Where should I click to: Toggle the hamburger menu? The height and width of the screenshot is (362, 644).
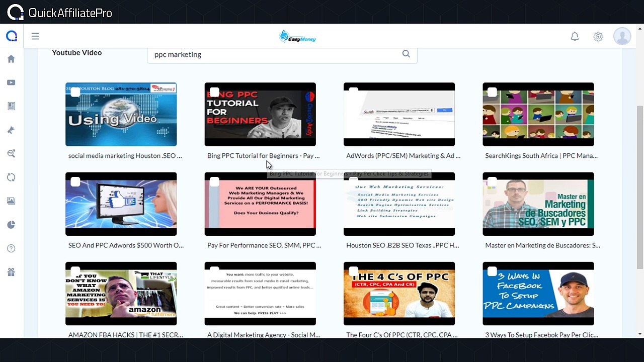[35, 36]
